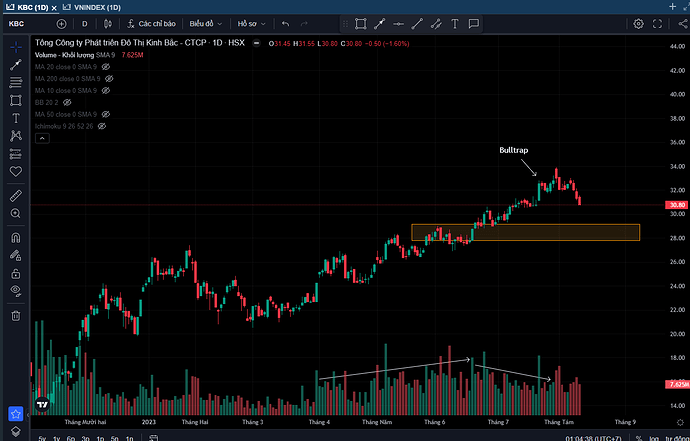The image size is (690, 441).
Task: Select the ruler measure tool
Action: [16, 195]
